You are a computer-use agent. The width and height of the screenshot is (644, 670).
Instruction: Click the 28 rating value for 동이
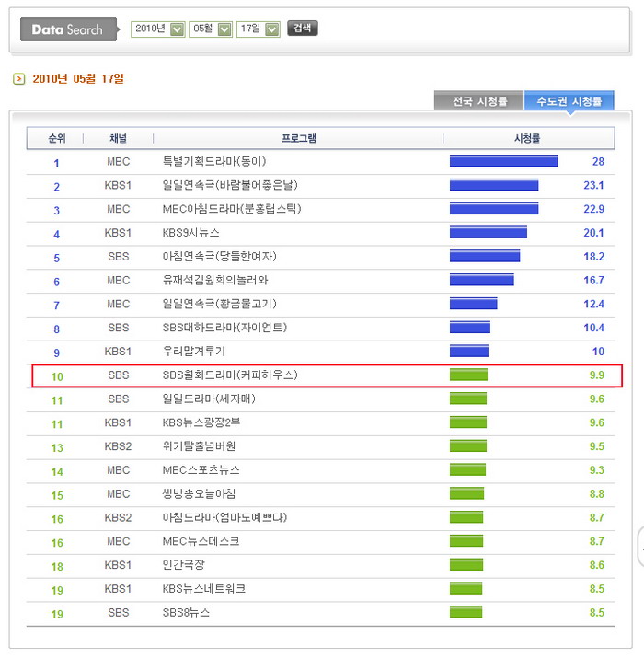[598, 162]
